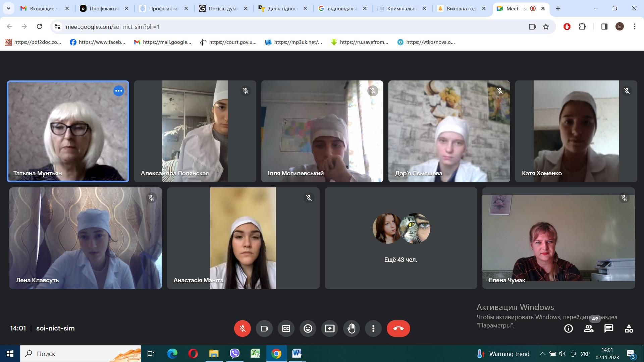644x362 pixels.
Task: Expand the tab search chevron
Action: pyautogui.click(x=8, y=8)
